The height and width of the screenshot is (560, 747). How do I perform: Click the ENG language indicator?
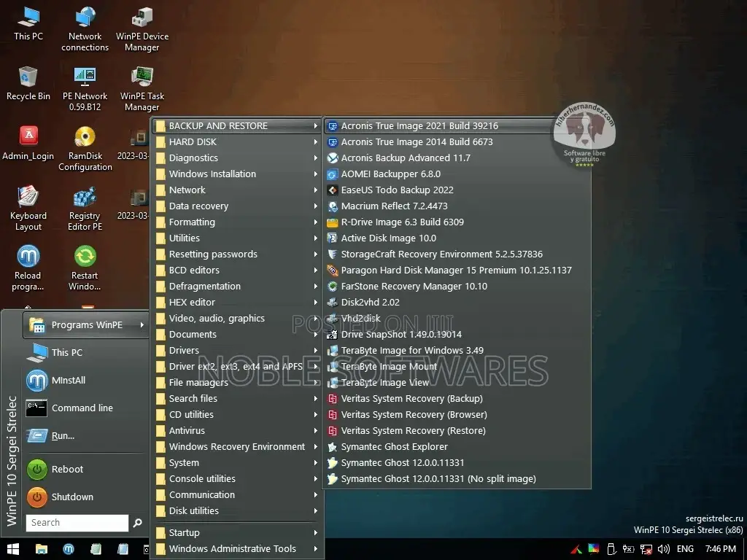point(685,549)
